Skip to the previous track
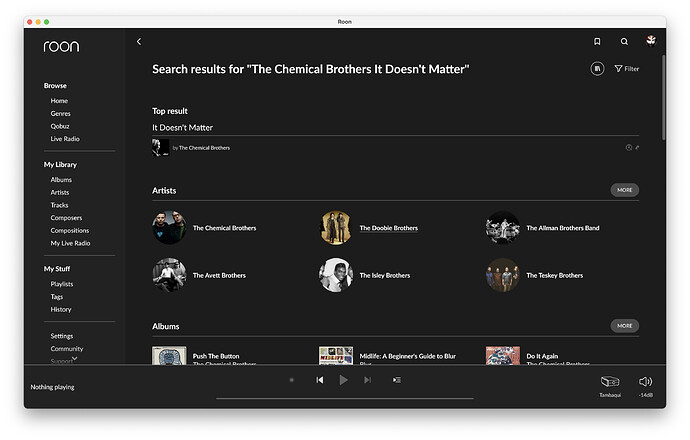Screen dimensions: 690x440 pyautogui.click(x=320, y=380)
